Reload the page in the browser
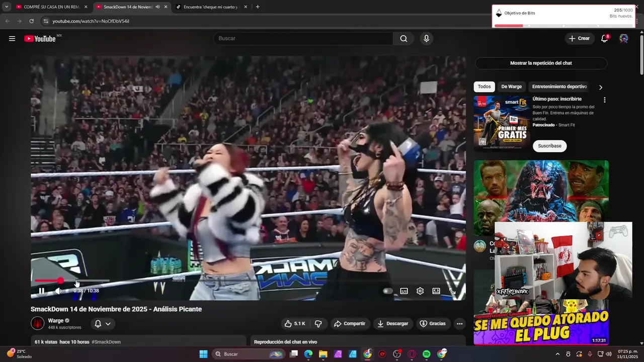644x362 pixels. 31,21
